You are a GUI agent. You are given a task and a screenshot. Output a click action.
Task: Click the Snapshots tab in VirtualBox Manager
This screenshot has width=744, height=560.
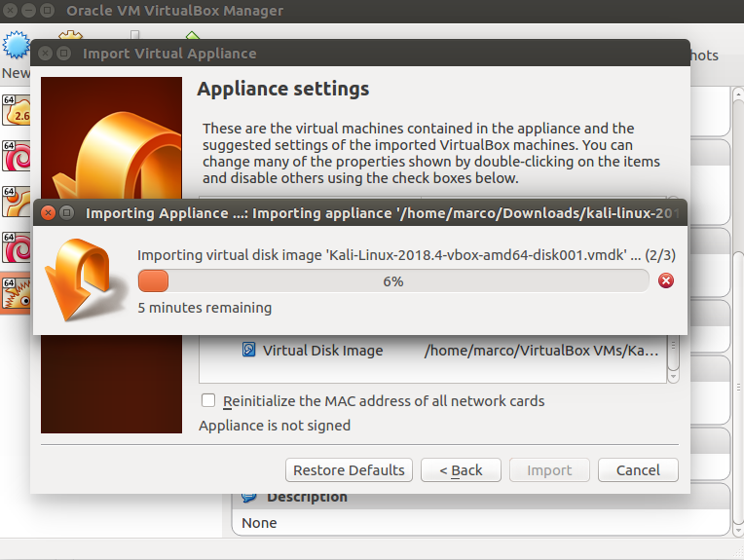[704, 56]
